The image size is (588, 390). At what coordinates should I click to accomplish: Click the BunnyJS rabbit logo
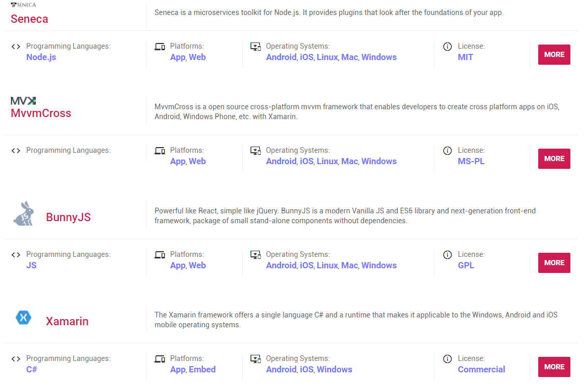pyautogui.click(x=24, y=213)
